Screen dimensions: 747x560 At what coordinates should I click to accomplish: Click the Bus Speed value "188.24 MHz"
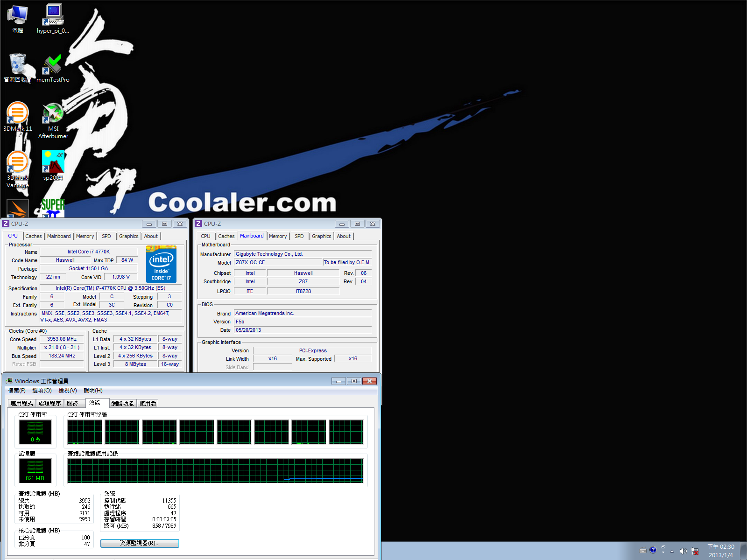[62, 356]
